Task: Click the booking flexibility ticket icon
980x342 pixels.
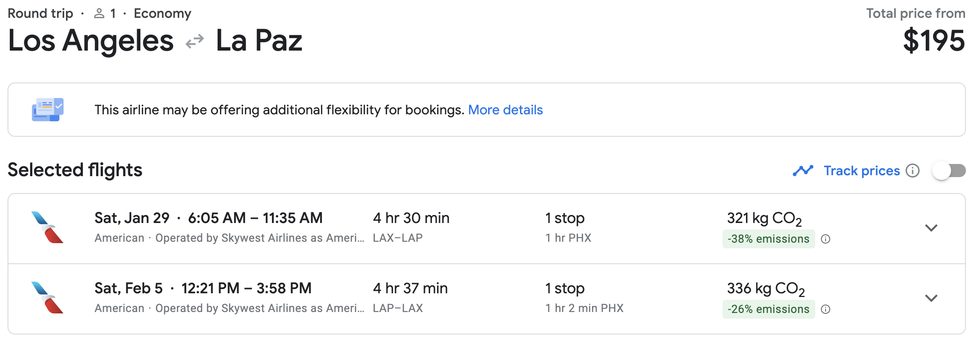Action: coord(47,109)
